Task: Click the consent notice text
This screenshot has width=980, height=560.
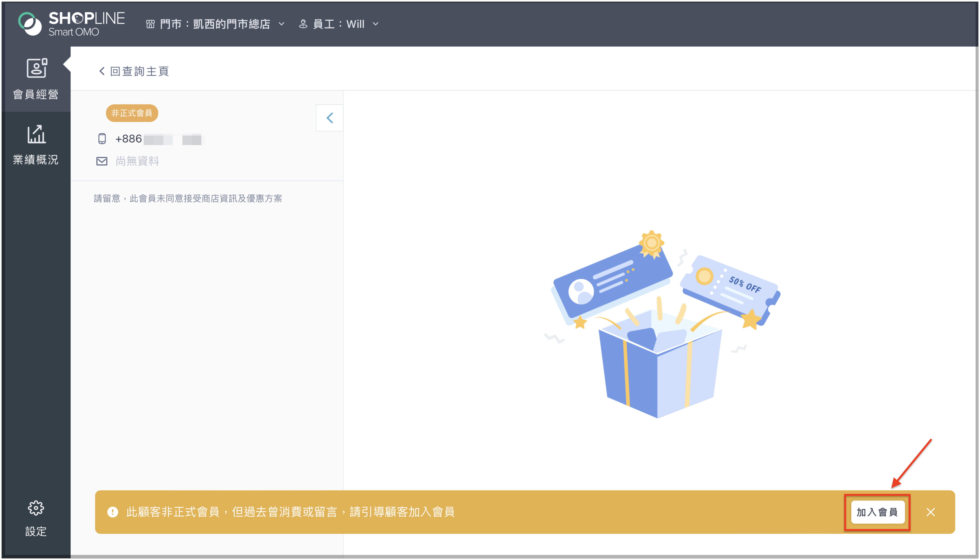Action: pos(188,198)
